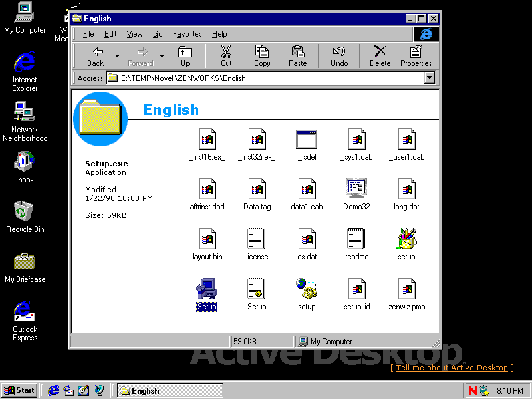Open the Help menu
532x399 pixels.
pos(219,34)
